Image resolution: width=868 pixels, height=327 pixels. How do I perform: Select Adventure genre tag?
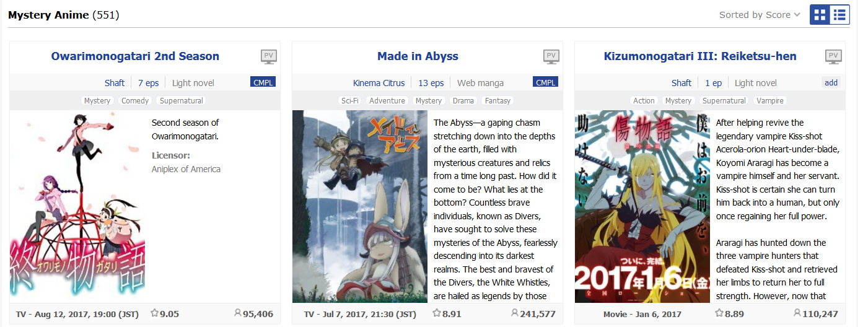387,100
